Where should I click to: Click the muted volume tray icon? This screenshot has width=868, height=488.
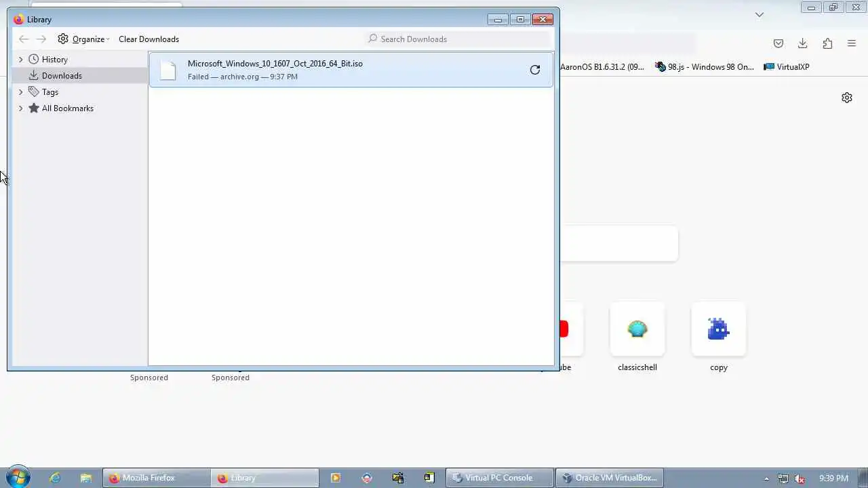(800, 479)
